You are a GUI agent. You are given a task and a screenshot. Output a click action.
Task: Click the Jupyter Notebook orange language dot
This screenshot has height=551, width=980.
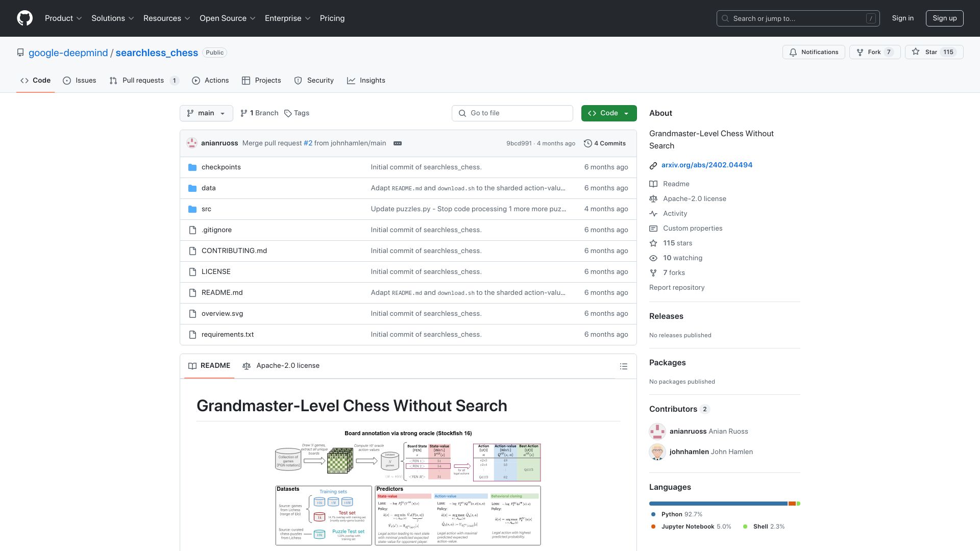[x=653, y=527]
